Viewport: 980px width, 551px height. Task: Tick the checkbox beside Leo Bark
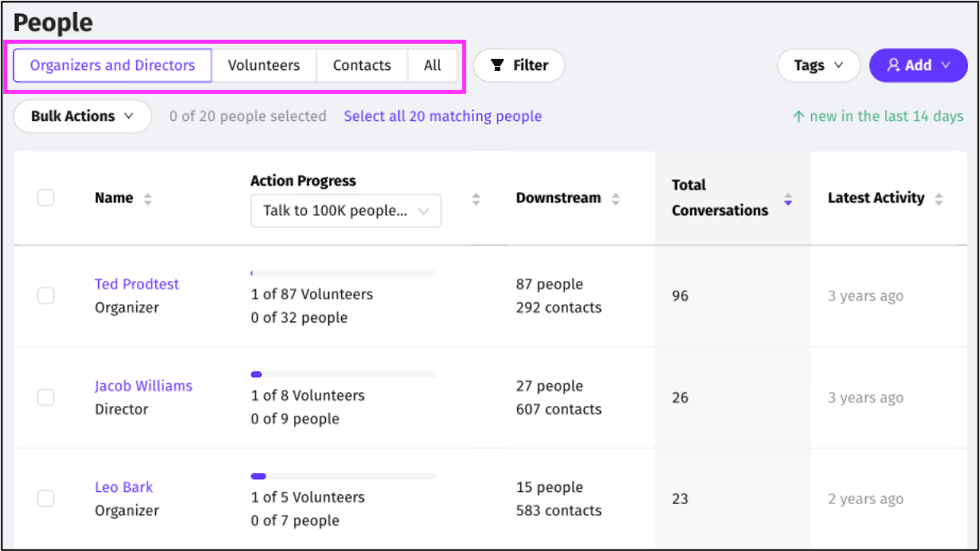pos(46,498)
